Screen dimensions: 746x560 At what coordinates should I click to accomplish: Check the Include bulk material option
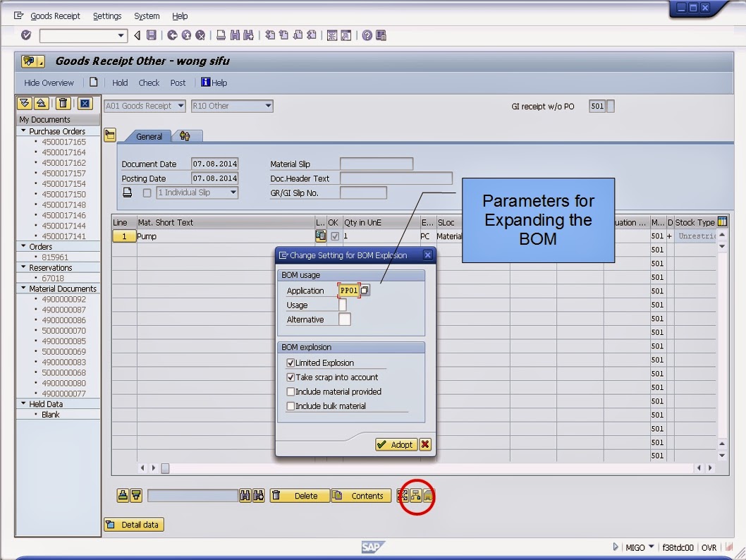coord(292,406)
